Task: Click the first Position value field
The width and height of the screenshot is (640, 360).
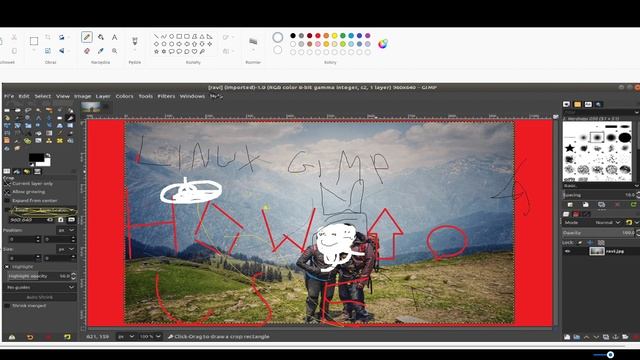Action: 24,239
